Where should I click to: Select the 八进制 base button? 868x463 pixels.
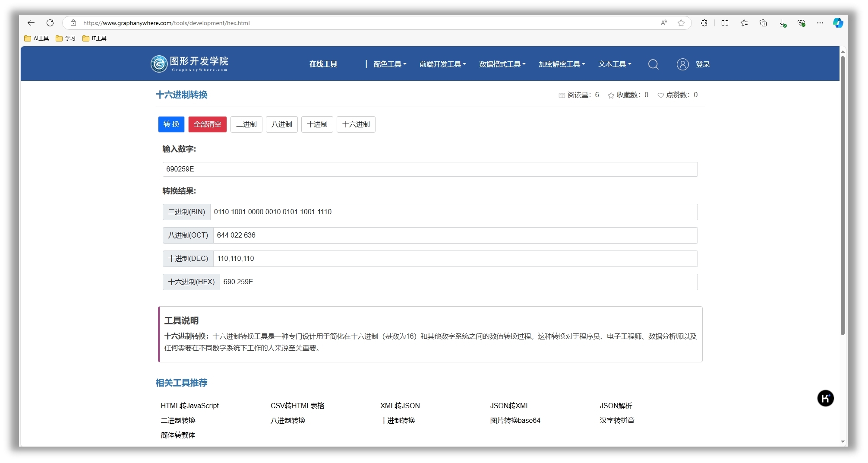point(282,124)
